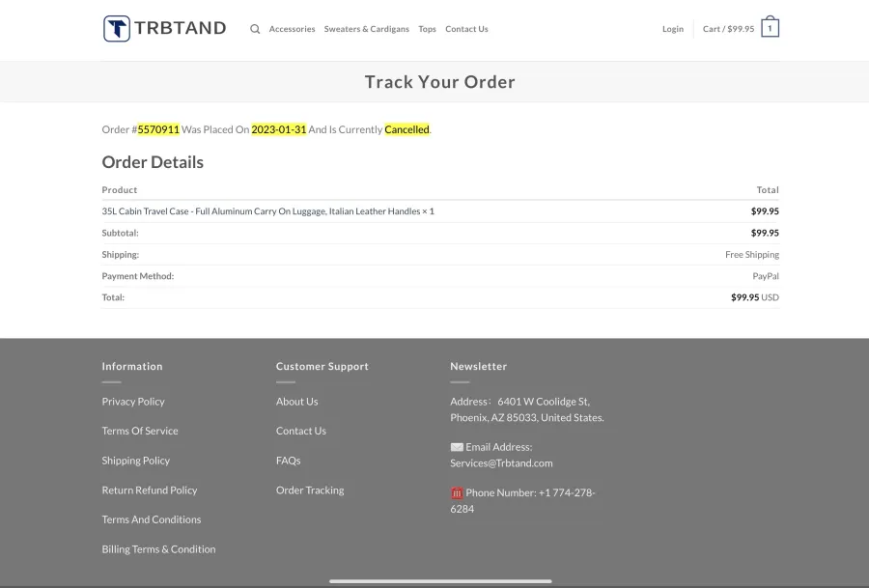Click the Login link
Viewport: 869px width, 588px height.
(673, 29)
